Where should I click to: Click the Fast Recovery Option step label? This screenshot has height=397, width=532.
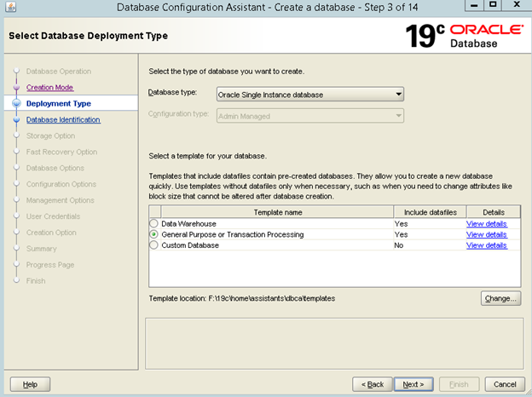61,152
